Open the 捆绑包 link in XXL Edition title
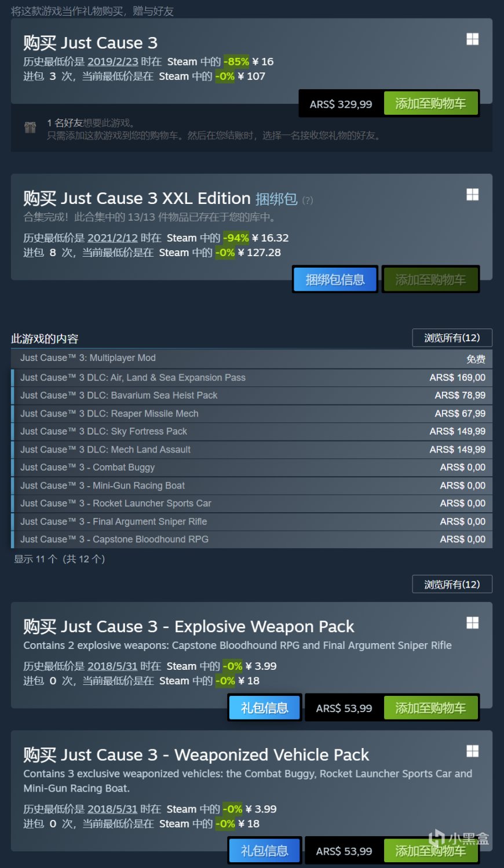504x868 pixels. tap(276, 199)
